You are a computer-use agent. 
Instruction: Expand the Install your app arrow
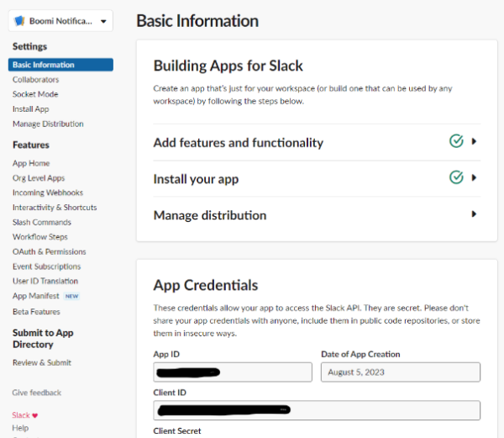click(x=474, y=177)
